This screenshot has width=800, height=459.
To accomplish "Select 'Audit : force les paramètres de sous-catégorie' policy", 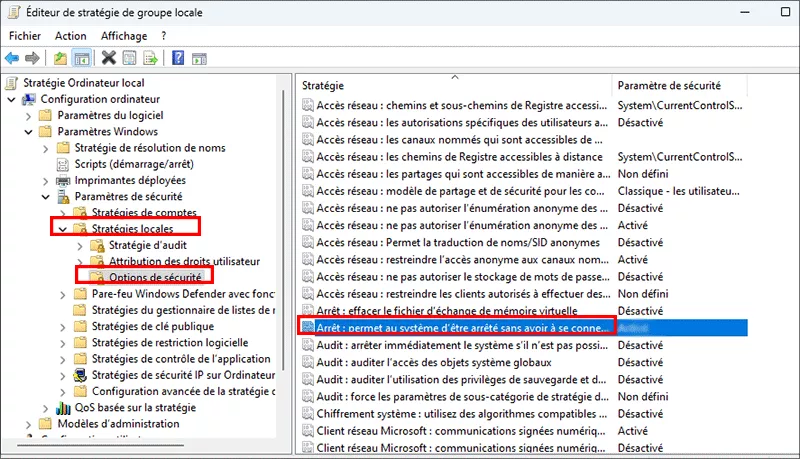I will coord(462,396).
